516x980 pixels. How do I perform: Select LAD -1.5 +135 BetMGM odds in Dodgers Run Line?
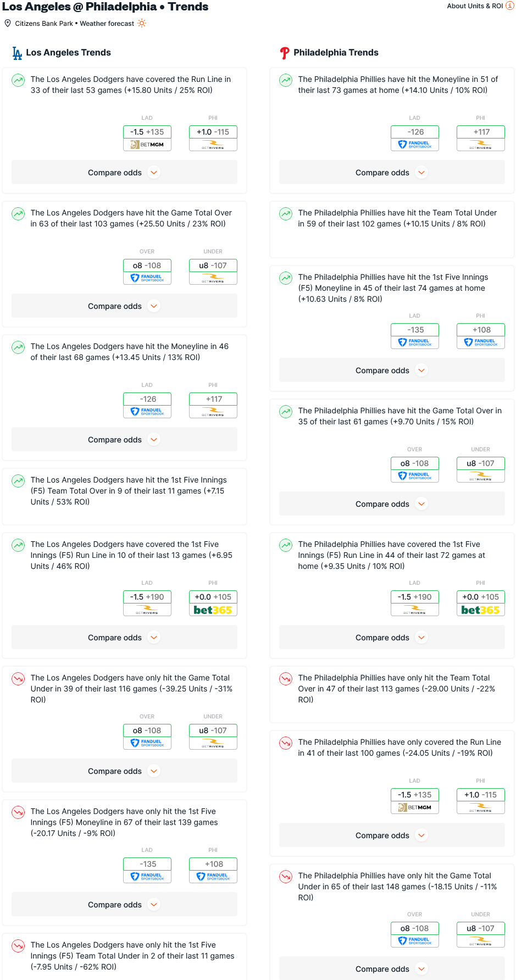click(x=147, y=137)
